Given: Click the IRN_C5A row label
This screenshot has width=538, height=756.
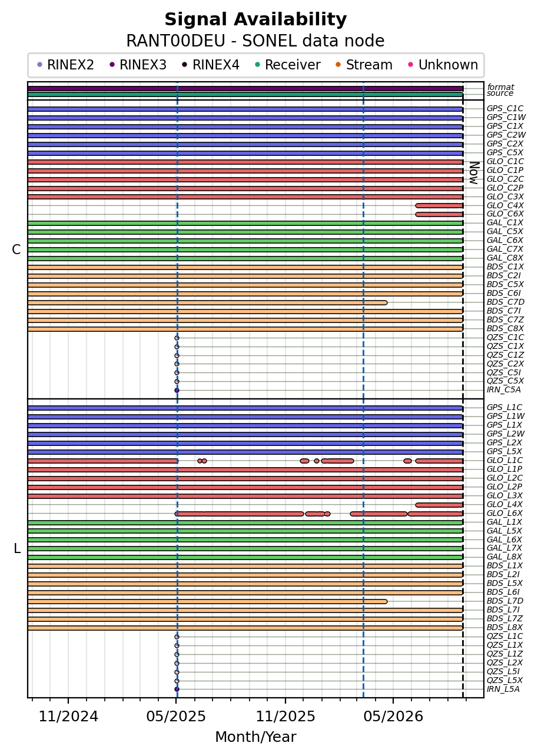Looking at the screenshot, I should (504, 390).
